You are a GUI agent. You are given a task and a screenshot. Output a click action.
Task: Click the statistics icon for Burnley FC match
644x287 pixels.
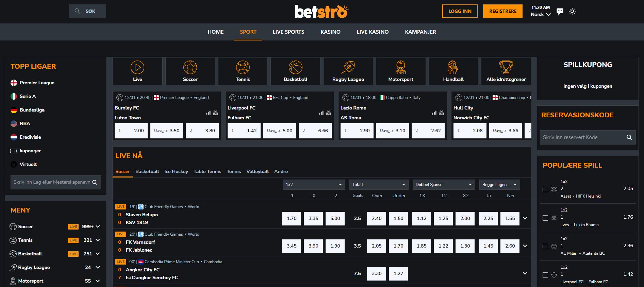pyautogui.click(x=208, y=113)
